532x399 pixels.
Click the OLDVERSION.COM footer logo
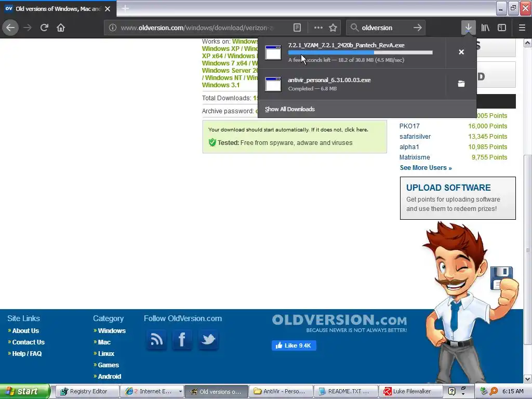click(339, 323)
